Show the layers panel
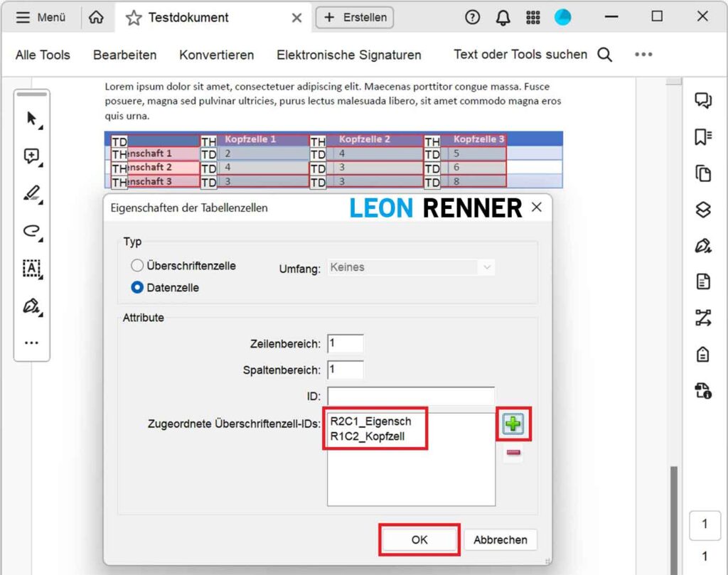Image resolution: width=728 pixels, height=575 pixels. point(702,210)
